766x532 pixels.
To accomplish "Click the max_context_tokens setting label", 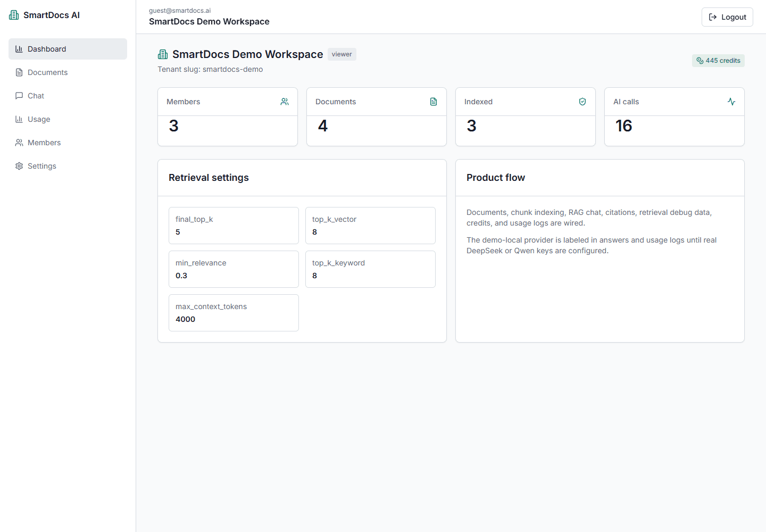I will click(x=211, y=306).
